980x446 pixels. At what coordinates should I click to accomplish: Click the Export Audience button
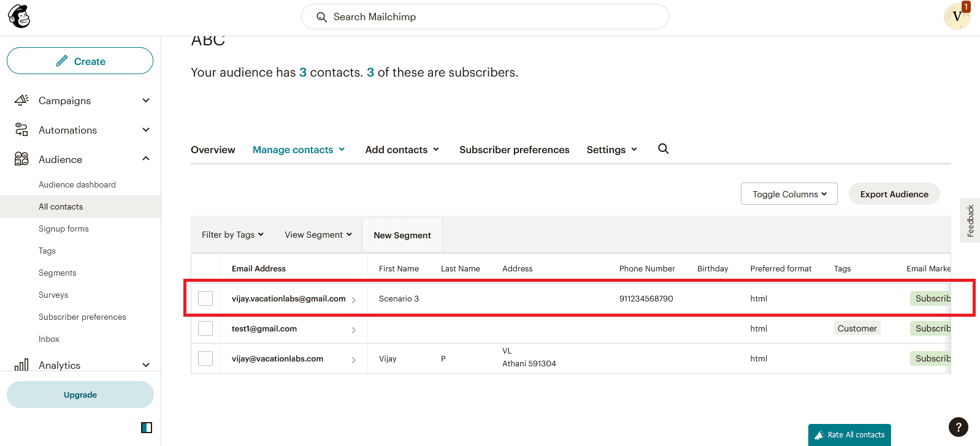894,194
